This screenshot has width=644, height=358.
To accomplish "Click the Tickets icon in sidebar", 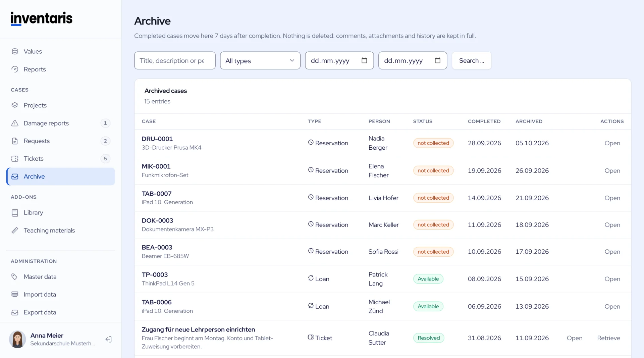I will tap(15, 159).
